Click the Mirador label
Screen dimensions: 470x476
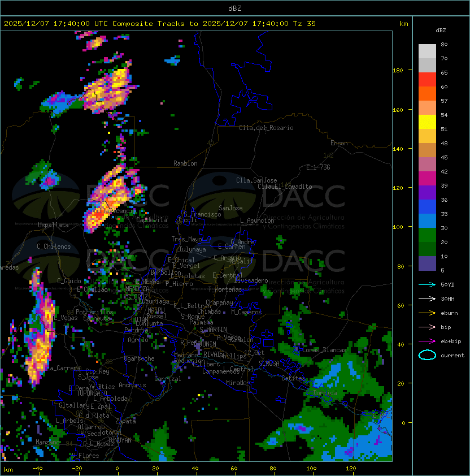point(238,383)
